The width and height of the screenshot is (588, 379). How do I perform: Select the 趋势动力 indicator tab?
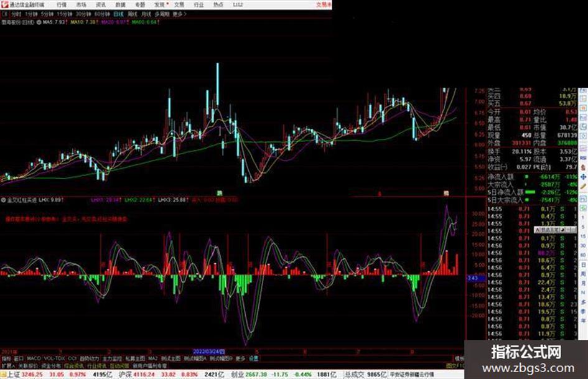[x=89, y=358]
